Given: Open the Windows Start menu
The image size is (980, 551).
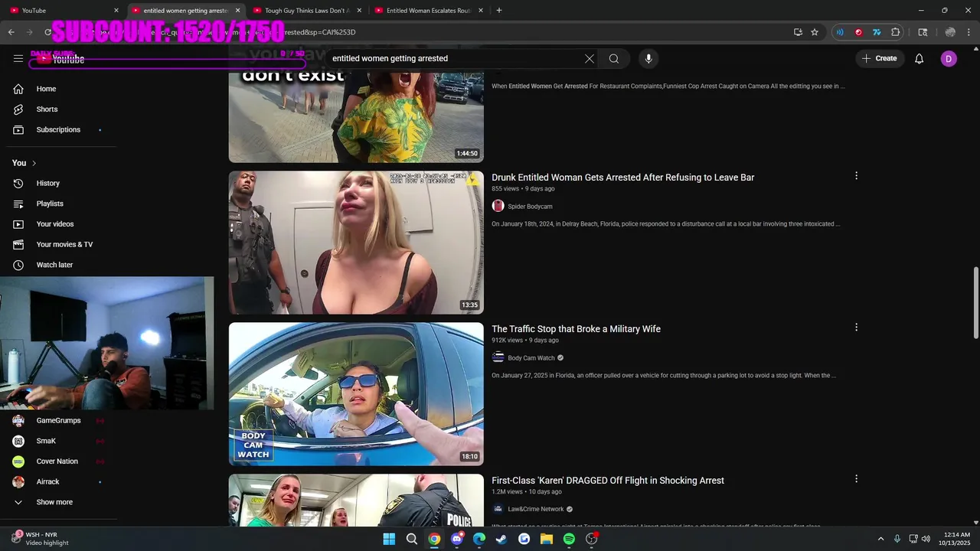Looking at the screenshot, I should point(389,539).
